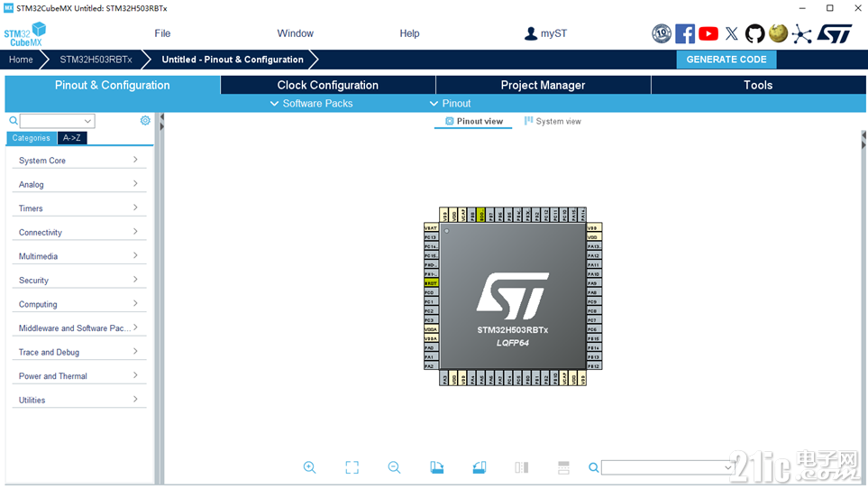The width and height of the screenshot is (868, 489).
Task: Show peripherals sorted A->Z
Action: 72,138
